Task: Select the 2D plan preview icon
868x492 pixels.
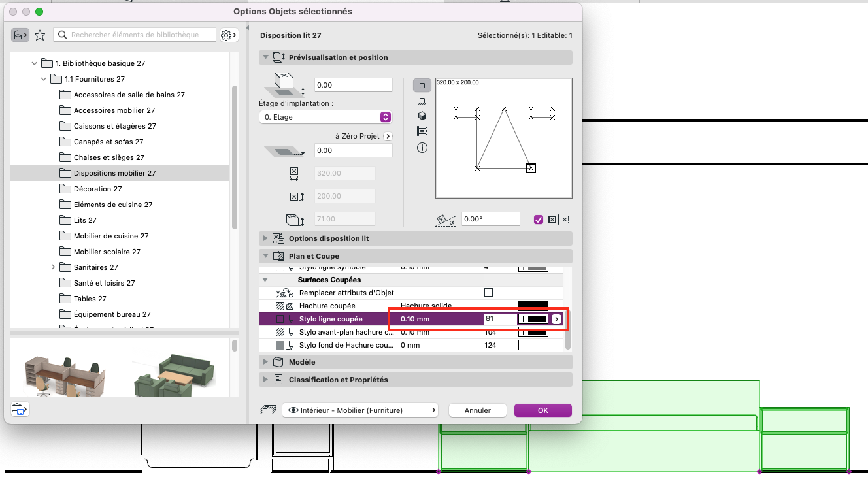Action: (422, 86)
